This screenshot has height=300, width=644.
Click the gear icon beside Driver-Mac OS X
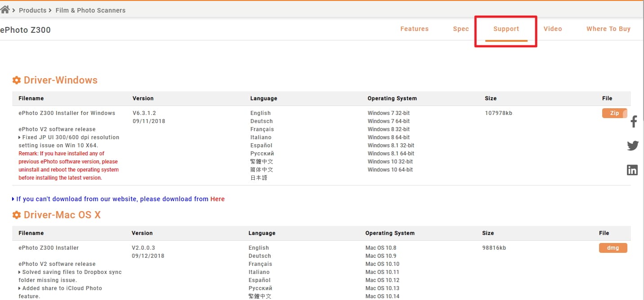coord(17,215)
